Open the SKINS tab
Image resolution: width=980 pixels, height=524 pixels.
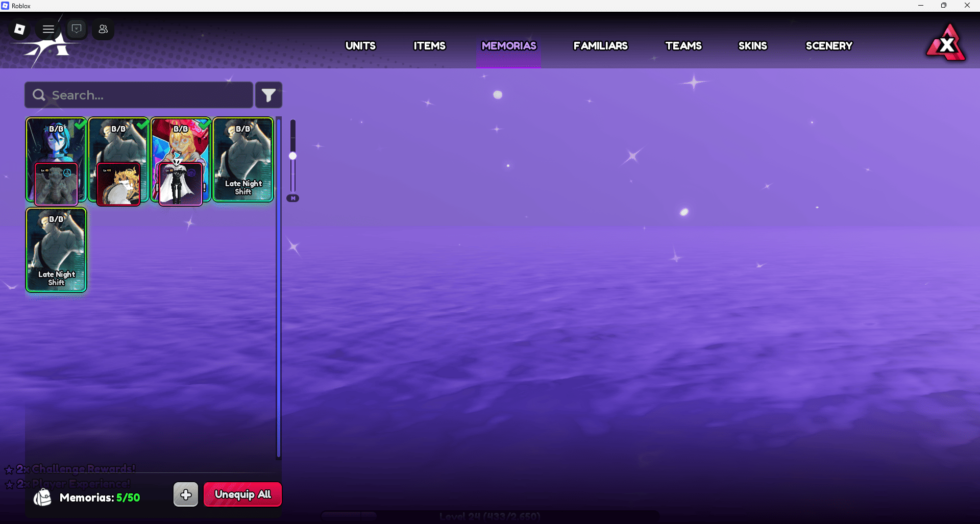[x=752, y=46]
